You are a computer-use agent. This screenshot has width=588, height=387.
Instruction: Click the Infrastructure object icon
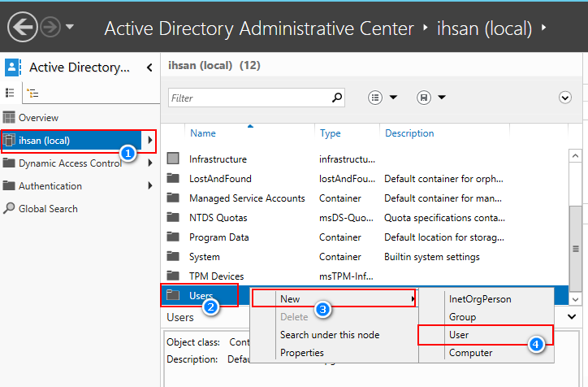pyautogui.click(x=173, y=159)
